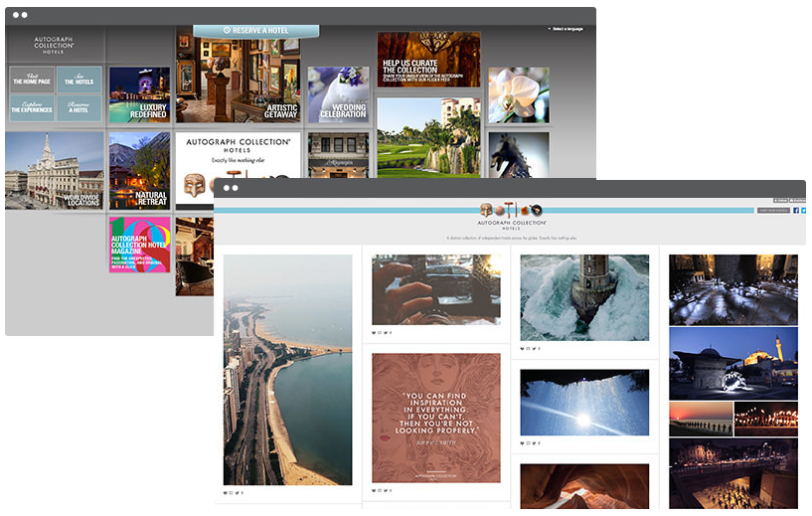Open the snowy night plaza photo
Screen dimensions: 812x516
[x=733, y=289]
